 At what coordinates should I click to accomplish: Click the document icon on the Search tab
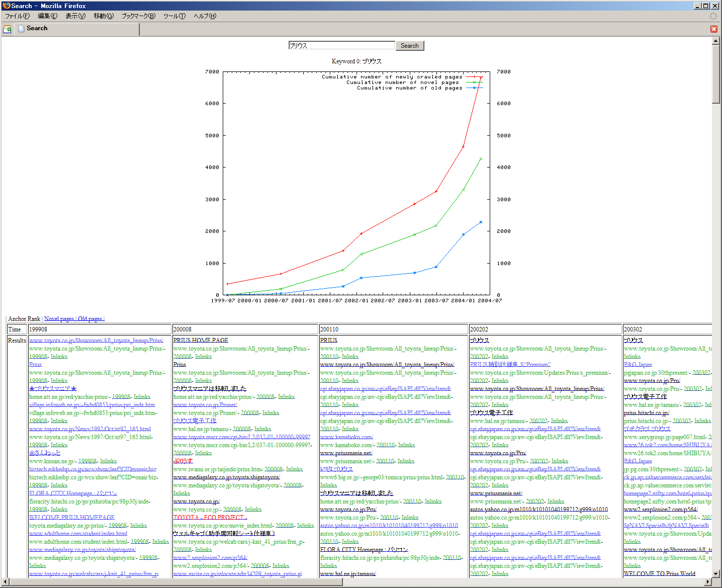tap(21, 29)
